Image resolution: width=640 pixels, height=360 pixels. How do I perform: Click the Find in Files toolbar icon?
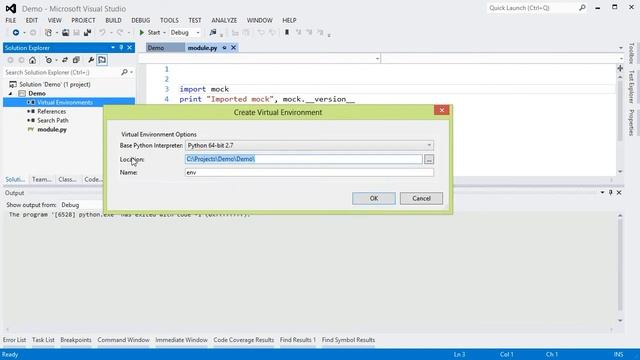(213, 32)
